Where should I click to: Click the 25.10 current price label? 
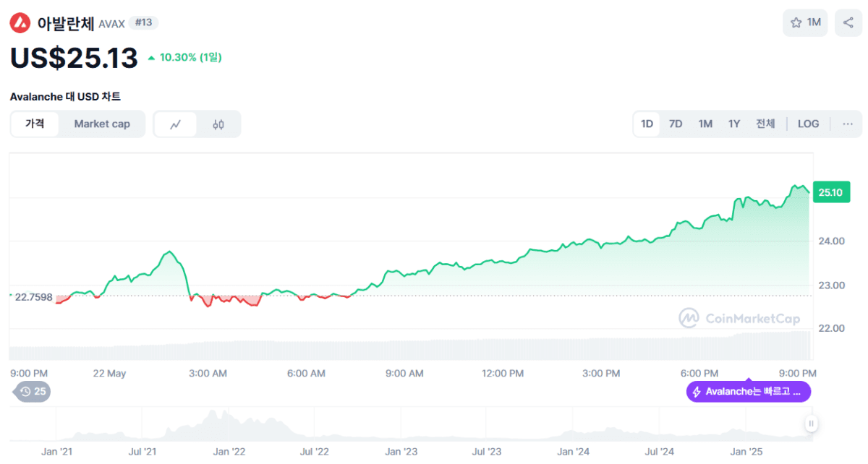pos(829,192)
